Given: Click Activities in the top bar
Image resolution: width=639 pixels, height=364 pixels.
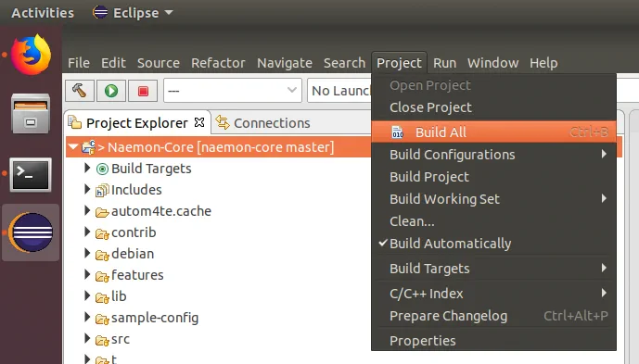Looking at the screenshot, I should coord(43,13).
